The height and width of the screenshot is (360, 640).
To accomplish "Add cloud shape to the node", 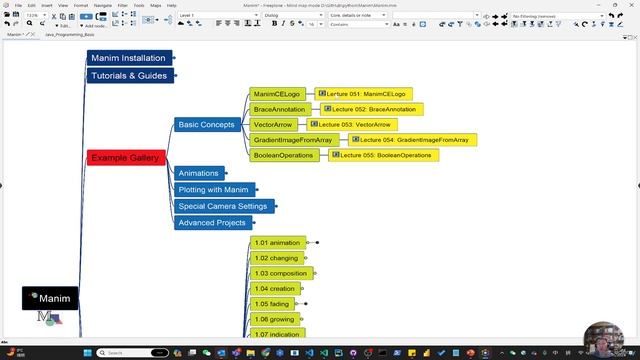I will [x=181, y=24].
